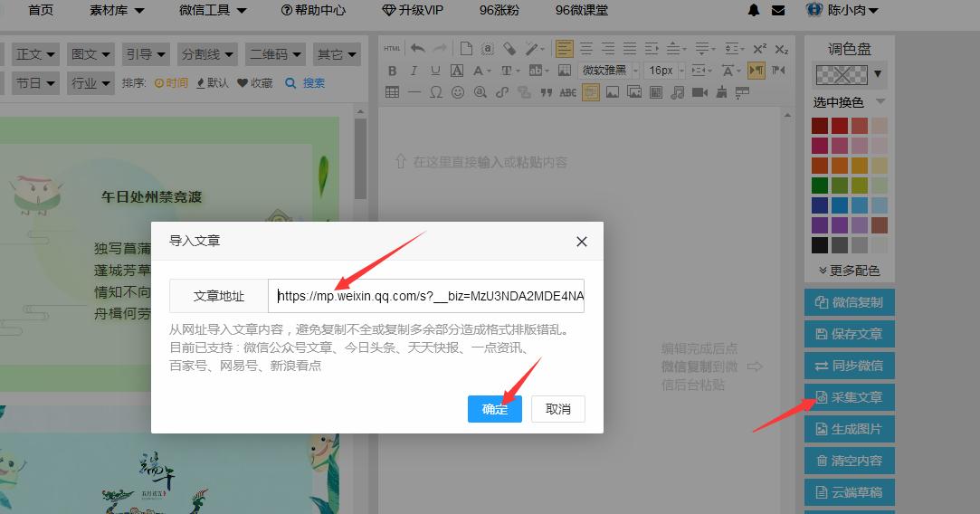Toggle right-to-left text direction

779,71
